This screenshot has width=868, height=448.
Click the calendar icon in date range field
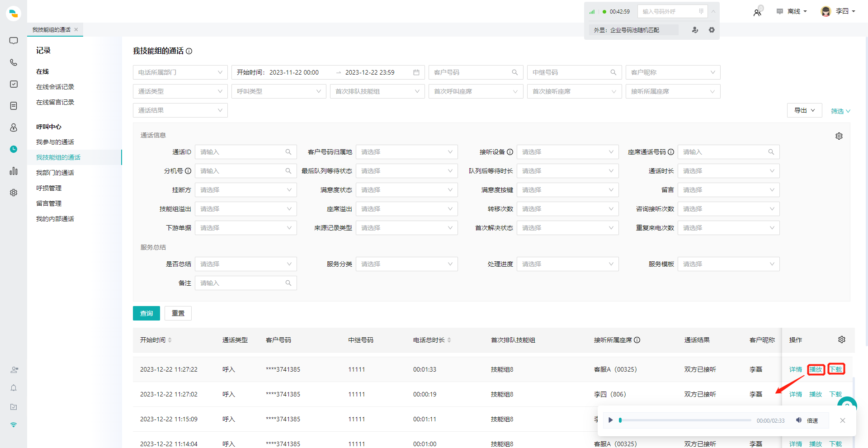(x=416, y=72)
